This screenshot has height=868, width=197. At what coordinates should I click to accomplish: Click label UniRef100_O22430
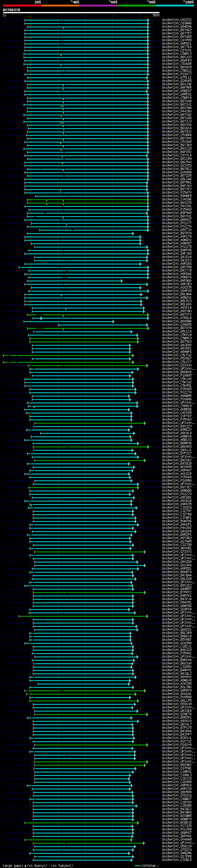pyautogui.click(x=177, y=365)
